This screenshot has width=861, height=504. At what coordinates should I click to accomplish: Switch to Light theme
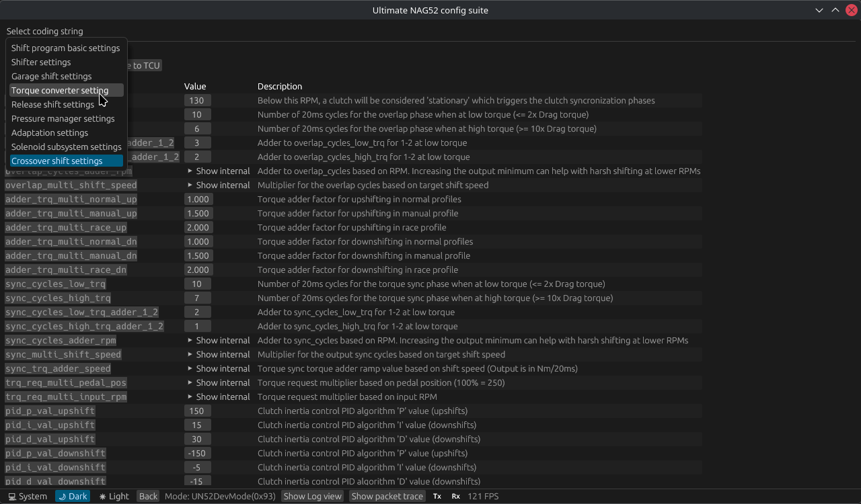coord(114,496)
